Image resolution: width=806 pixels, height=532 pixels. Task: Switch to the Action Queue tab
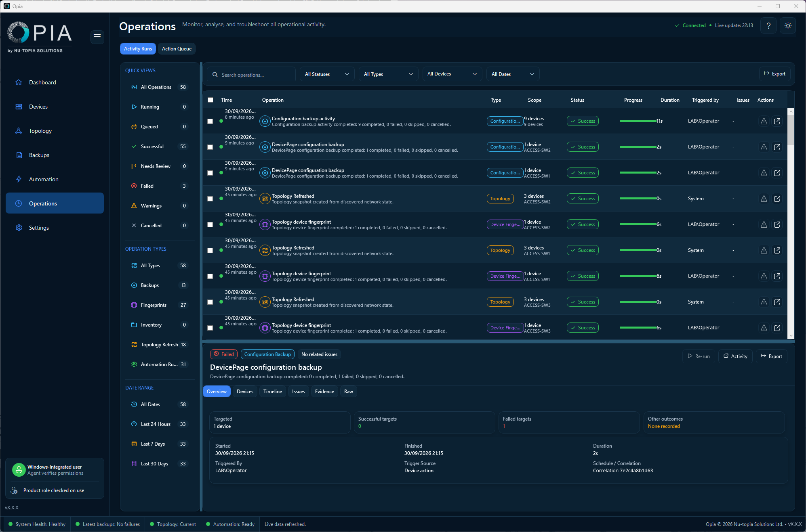177,49
